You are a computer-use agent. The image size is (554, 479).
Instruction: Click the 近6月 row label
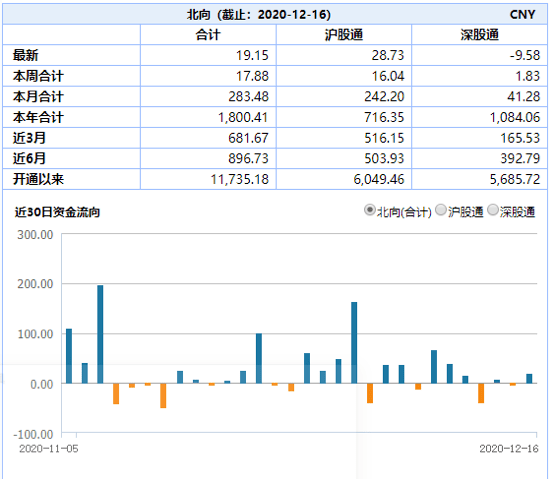[x=29, y=158]
